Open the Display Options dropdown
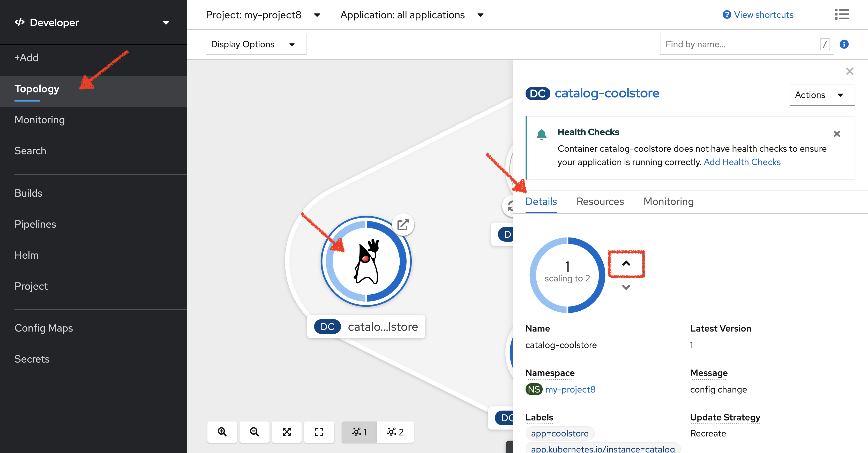Screen dimensions: 868x453 pyautogui.click(x=256, y=44)
